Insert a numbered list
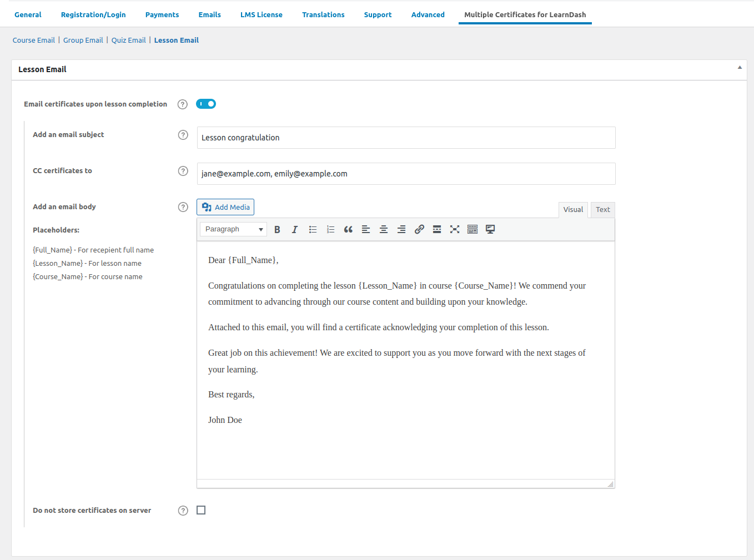 (x=330, y=229)
